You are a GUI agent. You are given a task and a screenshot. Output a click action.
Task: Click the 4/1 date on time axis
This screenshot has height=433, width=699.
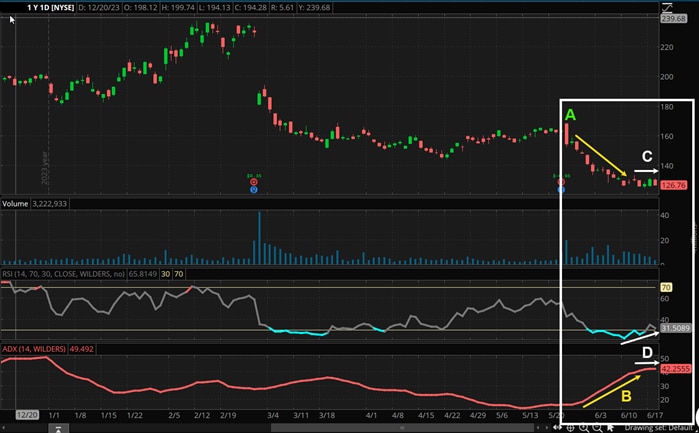tap(371, 415)
